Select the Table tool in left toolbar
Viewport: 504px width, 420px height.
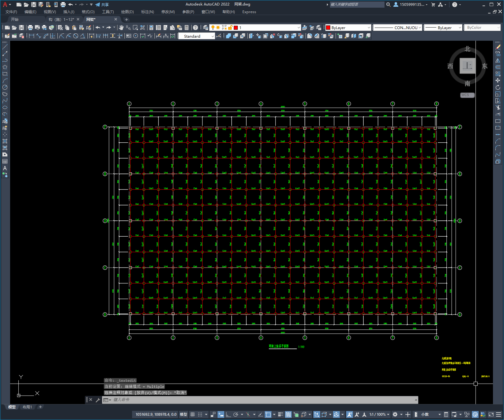(x=5, y=161)
